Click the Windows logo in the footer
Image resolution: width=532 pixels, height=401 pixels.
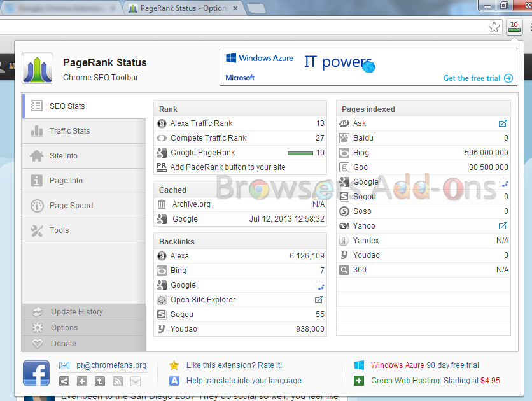(x=359, y=365)
